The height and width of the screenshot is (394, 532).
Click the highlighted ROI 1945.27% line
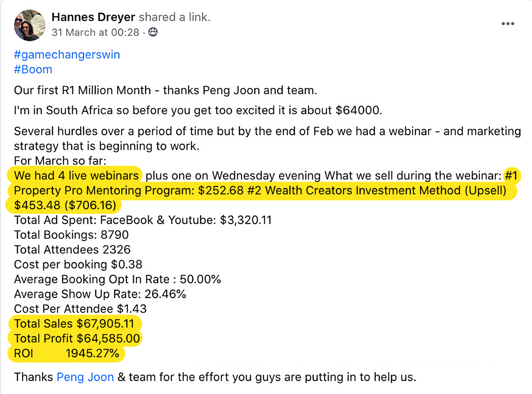[66, 353]
